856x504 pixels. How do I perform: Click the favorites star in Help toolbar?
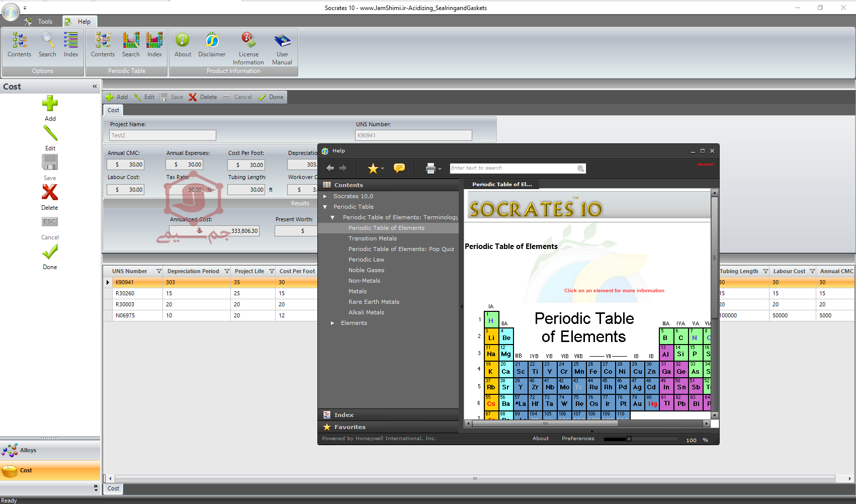373,169
